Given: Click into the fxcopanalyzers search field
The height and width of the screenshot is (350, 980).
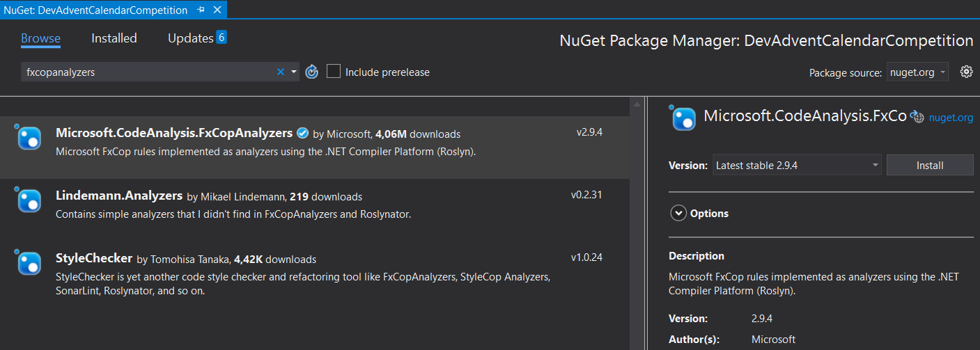Looking at the screenshot, I should pos(146,72).
